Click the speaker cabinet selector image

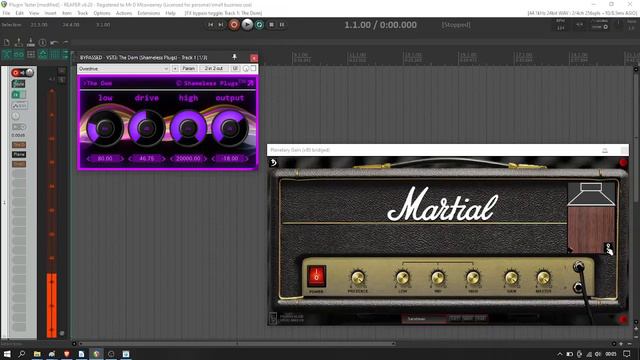pos(591,218)
